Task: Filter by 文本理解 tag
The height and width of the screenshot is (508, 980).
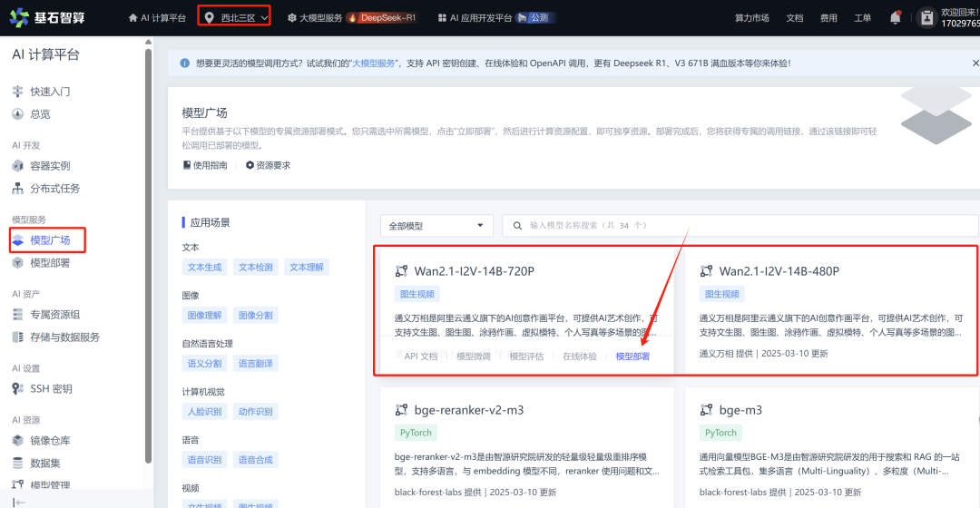Action: tap(307, 267)
